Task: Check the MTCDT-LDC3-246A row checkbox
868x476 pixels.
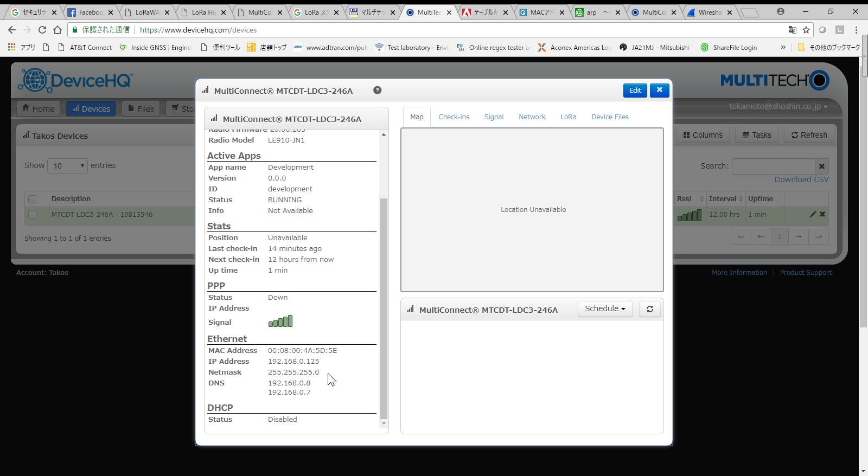Action: click(32, 215)
